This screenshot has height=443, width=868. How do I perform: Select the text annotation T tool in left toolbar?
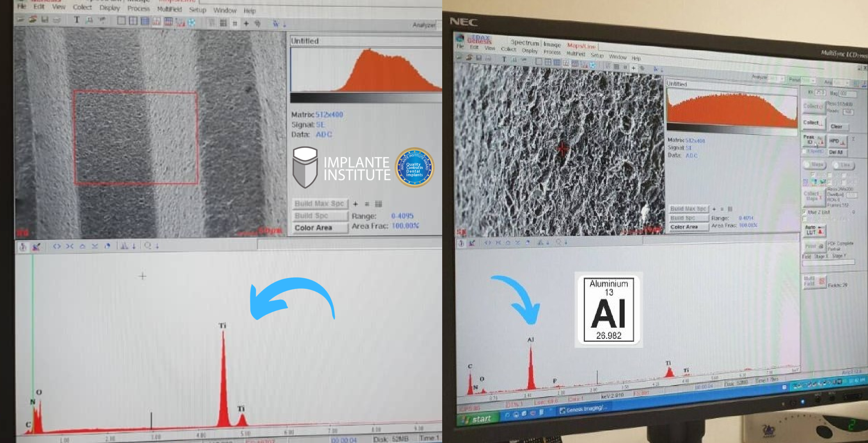pos(77,20)
